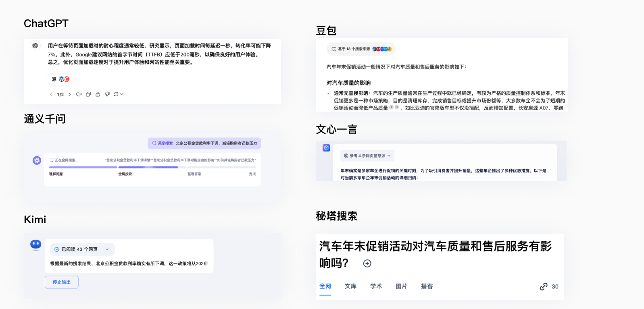This screenshot has height=309, width=644.
Task: Click the link icon showing 30 sources
Action: coord(544,286)
